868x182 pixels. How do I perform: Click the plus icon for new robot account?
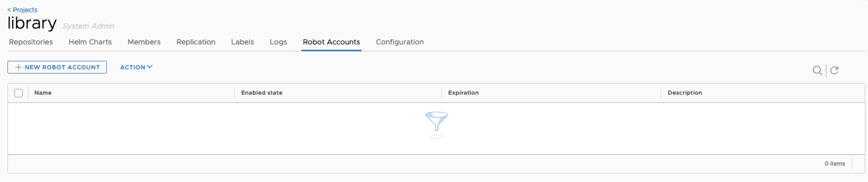click(19, 67)
